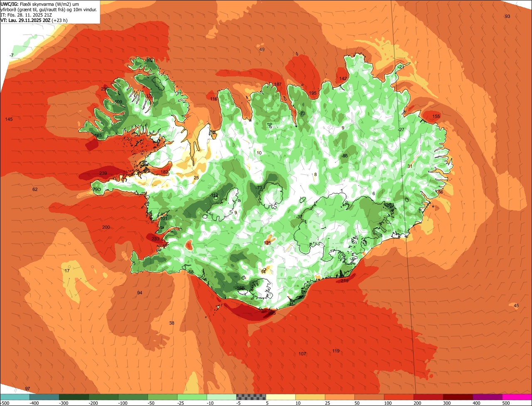Click the red 200 to 300 legend swatch

tap(428, 397)
